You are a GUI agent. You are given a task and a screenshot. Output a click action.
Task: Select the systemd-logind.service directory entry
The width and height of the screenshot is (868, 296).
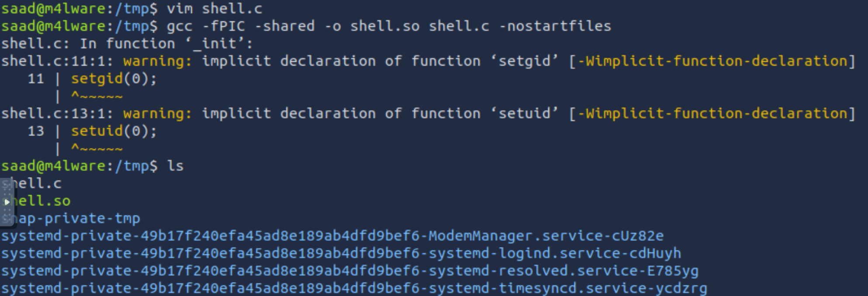click(341, 254)
